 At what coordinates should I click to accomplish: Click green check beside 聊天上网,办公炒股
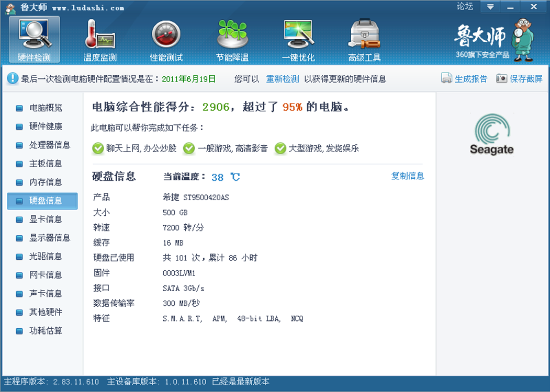[98, 148]
